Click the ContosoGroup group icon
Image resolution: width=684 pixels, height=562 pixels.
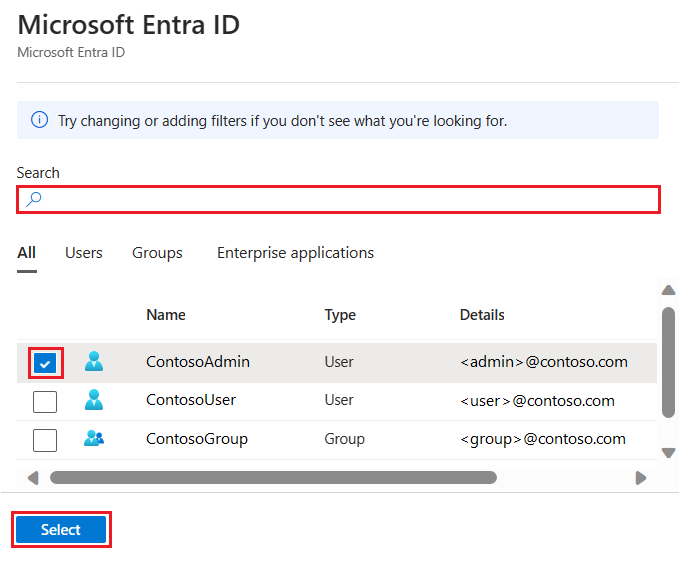[94, 438]
